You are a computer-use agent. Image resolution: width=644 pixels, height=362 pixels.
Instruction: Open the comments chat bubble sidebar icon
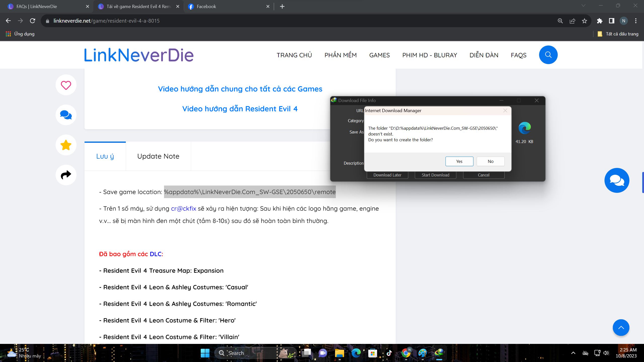(66, 115)
